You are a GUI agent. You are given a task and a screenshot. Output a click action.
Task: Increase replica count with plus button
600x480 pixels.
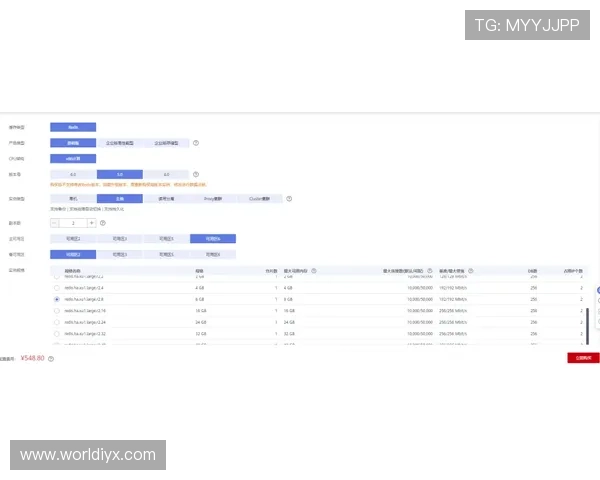(91, 223)
